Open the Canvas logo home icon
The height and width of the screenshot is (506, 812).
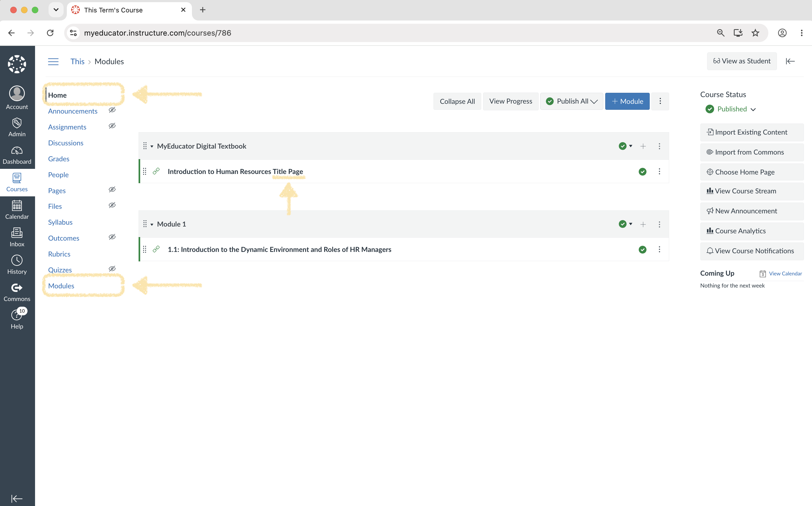(x=17, y=64)
